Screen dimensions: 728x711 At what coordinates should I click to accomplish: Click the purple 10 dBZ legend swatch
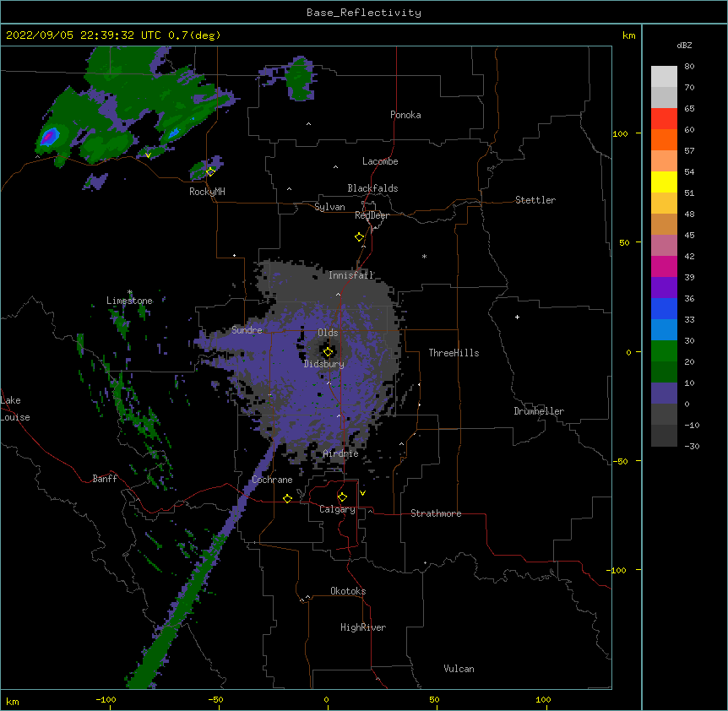click(664, 393)
